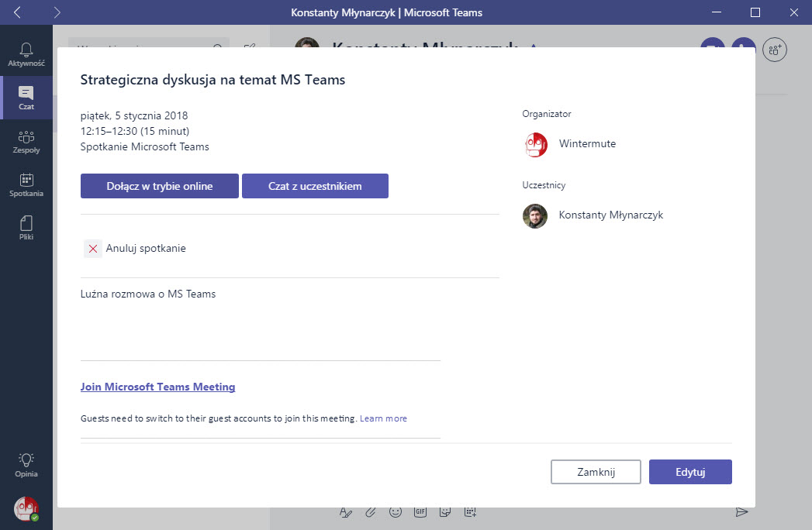Image resolution: width=812 pixels, height=530 pixels.
Task: Close the Microsoft Teams window
Action: pos(794,12)
